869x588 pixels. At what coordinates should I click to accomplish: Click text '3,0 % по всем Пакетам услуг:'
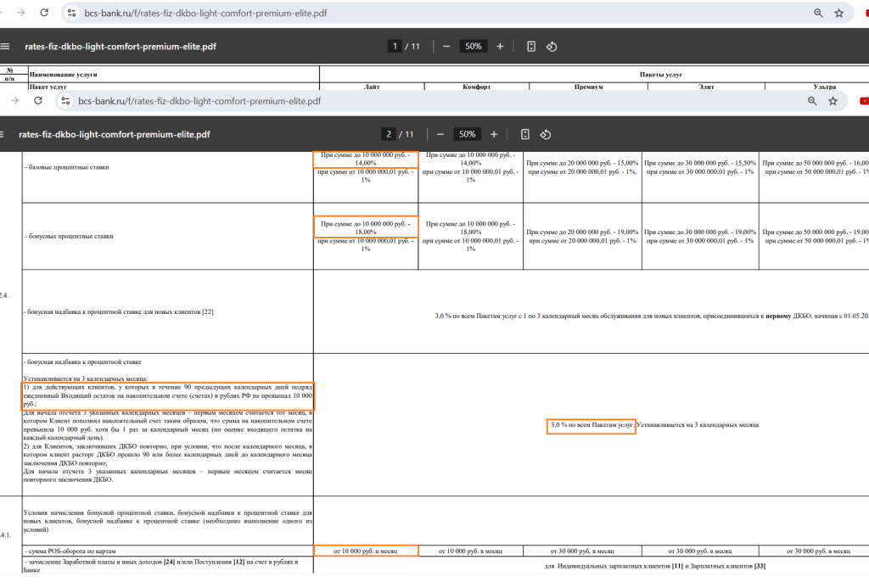(x=591, y=425)
